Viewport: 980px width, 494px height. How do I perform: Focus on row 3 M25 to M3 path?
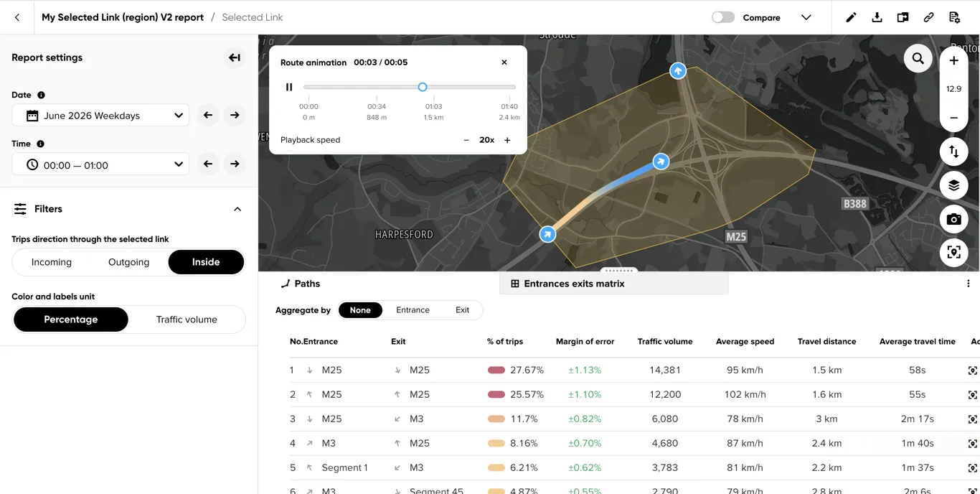coord(973,419)
